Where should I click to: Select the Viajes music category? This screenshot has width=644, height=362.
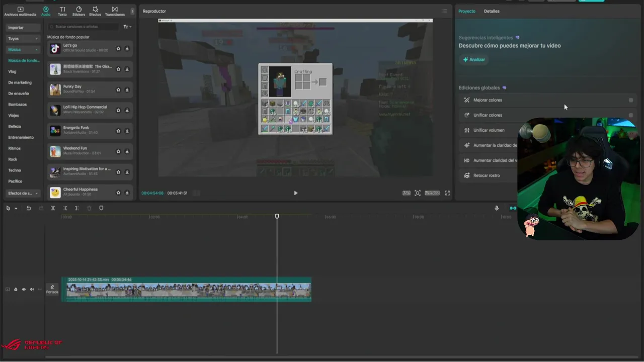[14, 116]
